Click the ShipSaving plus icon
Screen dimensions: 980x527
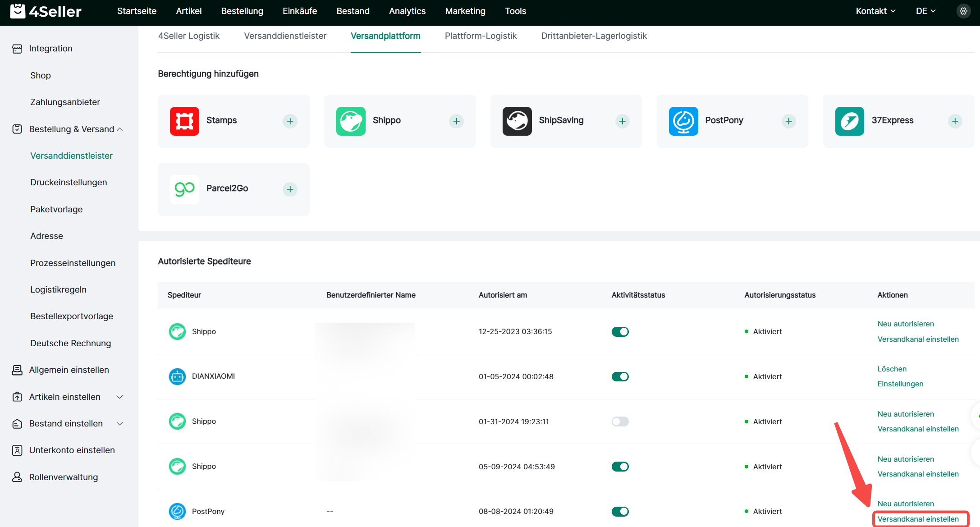pos(622,121)
